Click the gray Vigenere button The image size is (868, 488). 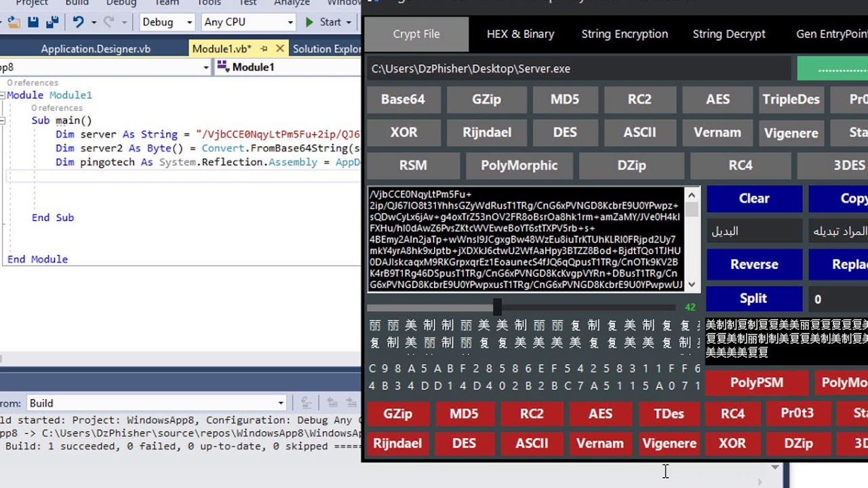(791, 133)
